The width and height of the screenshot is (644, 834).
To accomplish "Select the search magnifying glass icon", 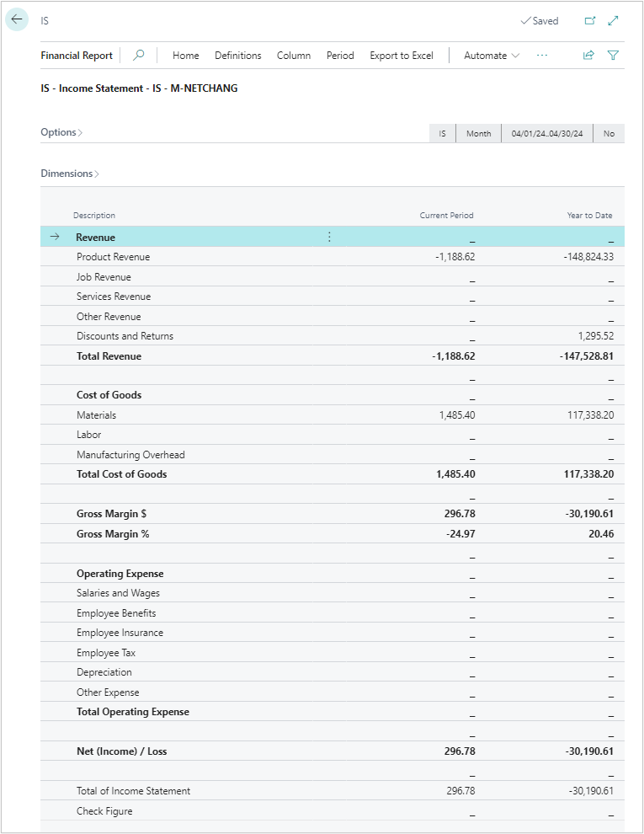I will [x=137, y=56].
